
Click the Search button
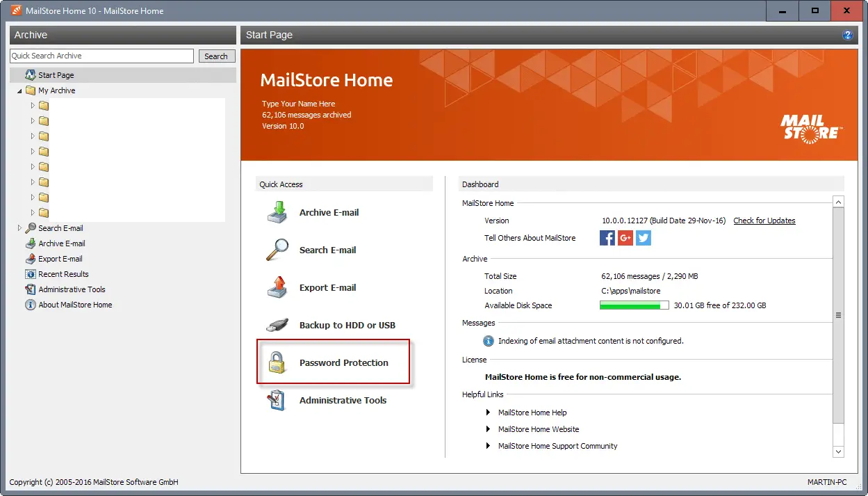tap(216, 56)
